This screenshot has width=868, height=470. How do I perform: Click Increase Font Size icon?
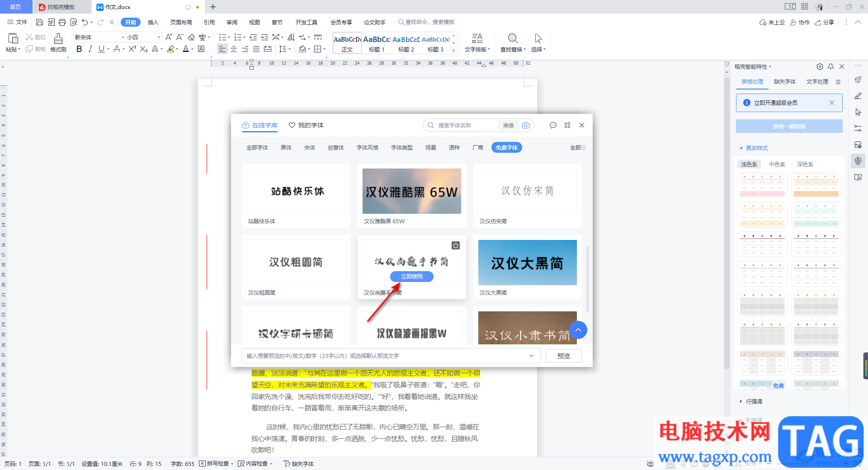click(x=169, y=37)
